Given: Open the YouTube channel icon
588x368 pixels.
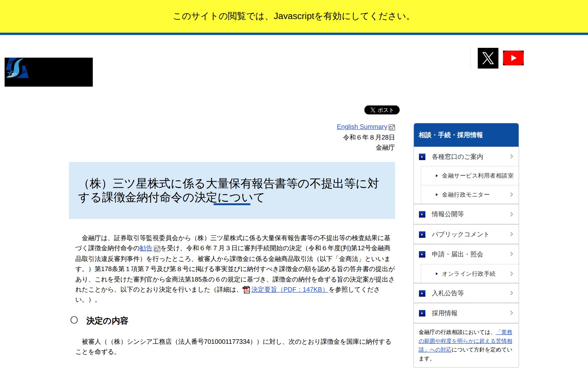Looking at the screenshot, I should click(x=513, y=58).
